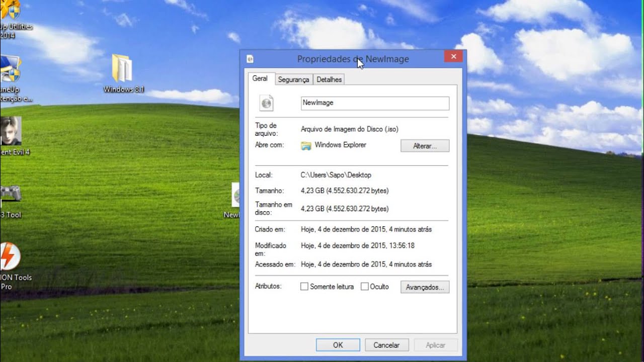Switch to the Segurança tab
Image resolution: width=644 pixels, height=362 pixels.
[x=294, y=79]
